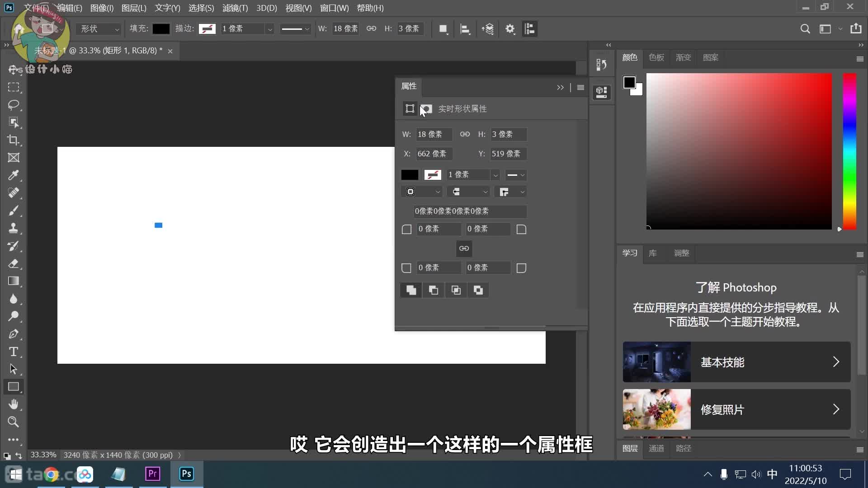Click the share icon in top right
The image size is (868, 488).
856,28
